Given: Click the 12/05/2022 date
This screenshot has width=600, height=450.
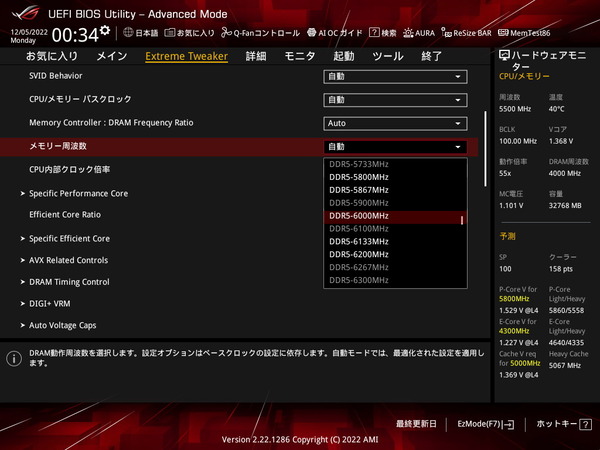Looking at the screenshot, I should pyautogui.click(x=29, y=32).
